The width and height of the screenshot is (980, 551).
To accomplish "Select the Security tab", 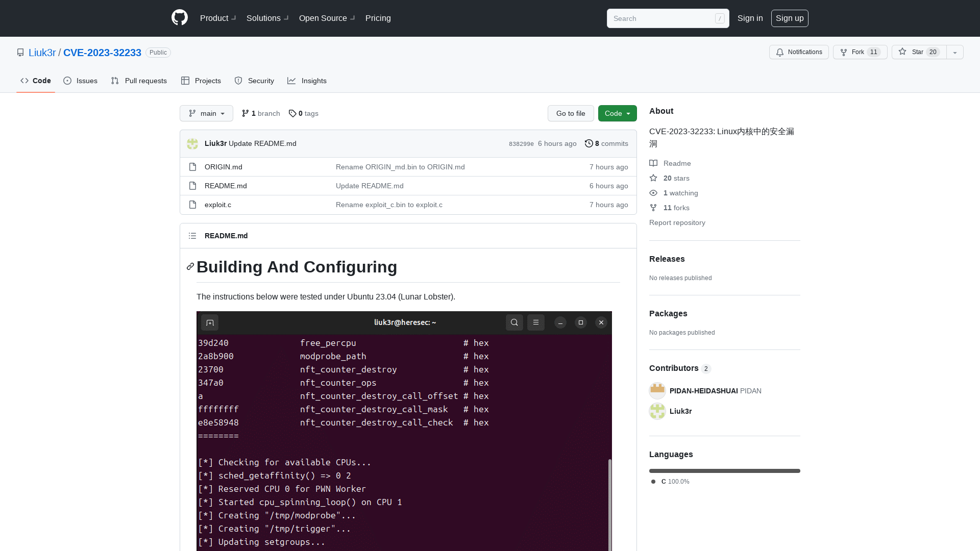I will (x=254, y=81).
